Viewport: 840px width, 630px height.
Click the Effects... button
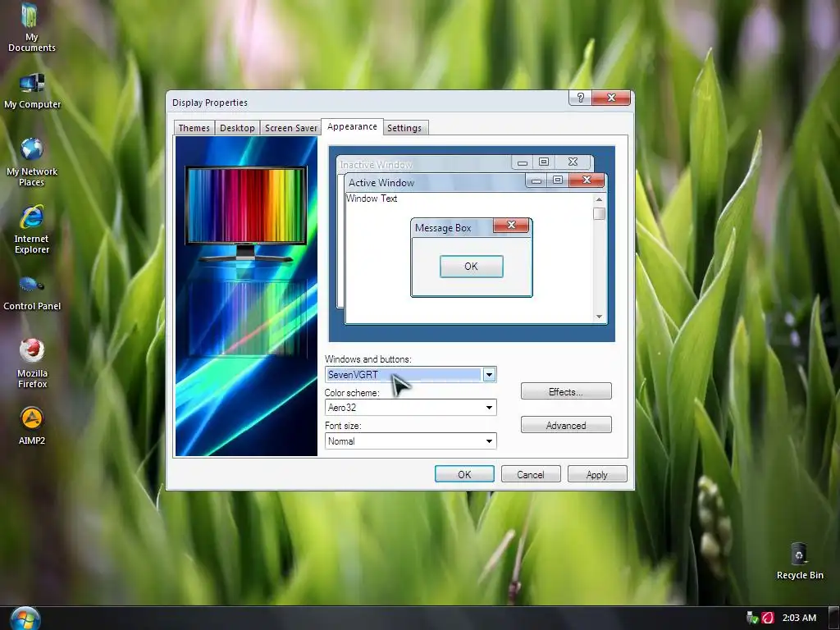point(566,391)
